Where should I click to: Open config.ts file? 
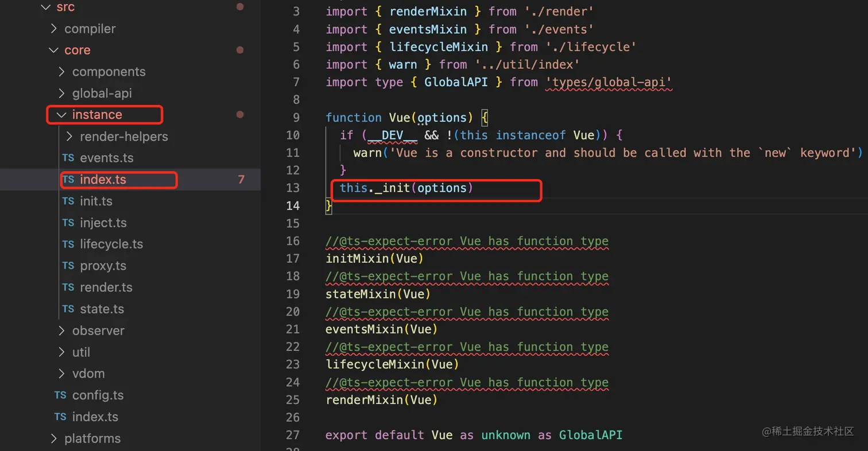[98, 395]
